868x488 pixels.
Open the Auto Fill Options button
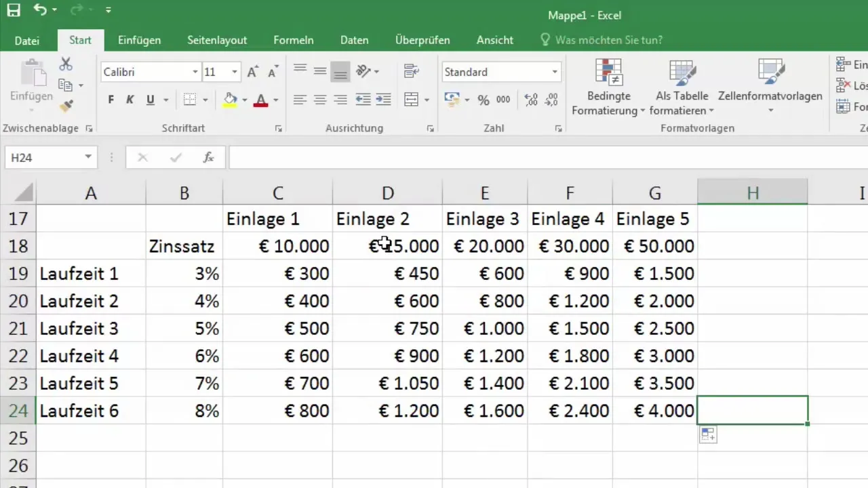coord(708,435)
